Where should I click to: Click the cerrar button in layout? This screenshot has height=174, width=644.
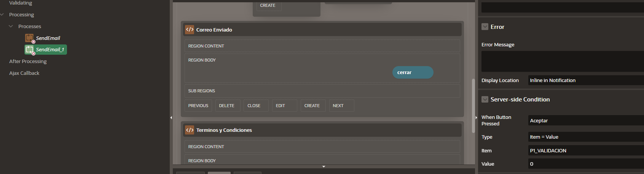click(x=413, y=73)
